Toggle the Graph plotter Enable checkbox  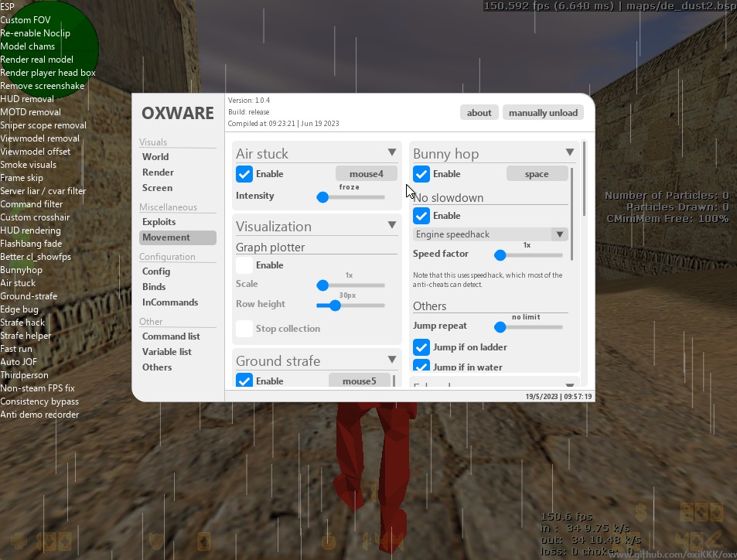point(244,265)
